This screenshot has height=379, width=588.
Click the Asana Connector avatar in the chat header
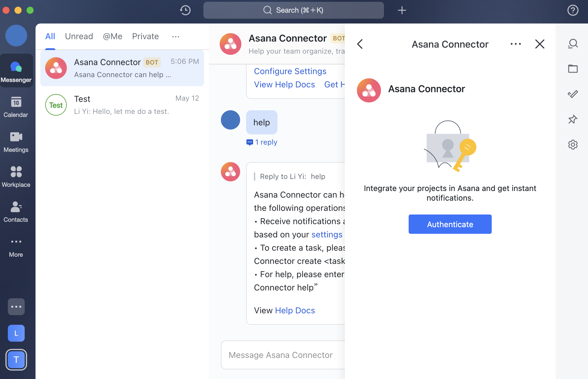(x=231, y=44)
